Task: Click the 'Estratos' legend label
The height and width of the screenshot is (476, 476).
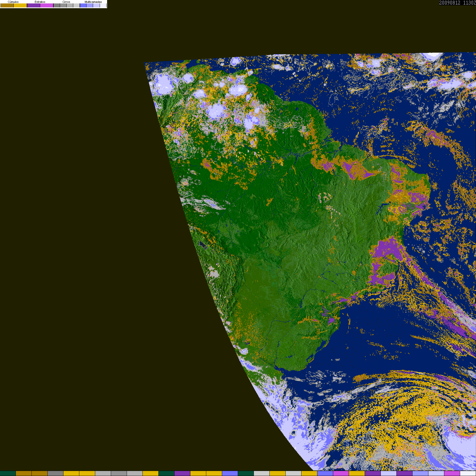Action: coord(40,2)
